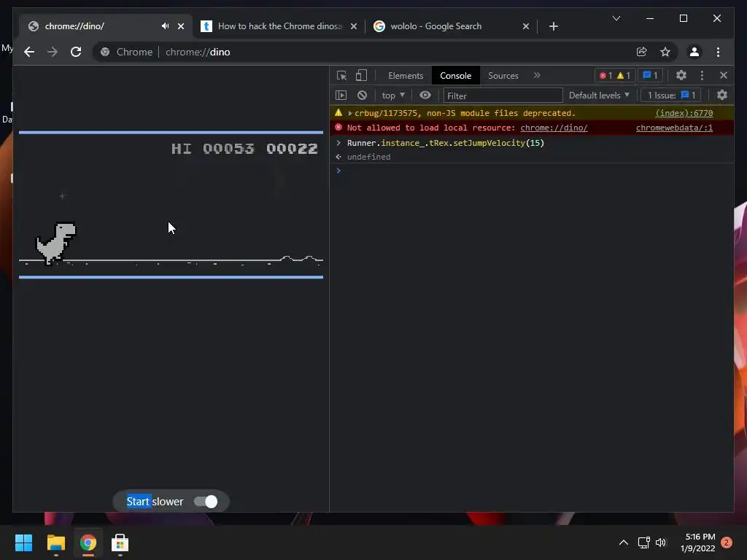This screenshot has height=560, width=747.
Task: Open the chromewebdata/:1 source link
Action: click(674, 128)
